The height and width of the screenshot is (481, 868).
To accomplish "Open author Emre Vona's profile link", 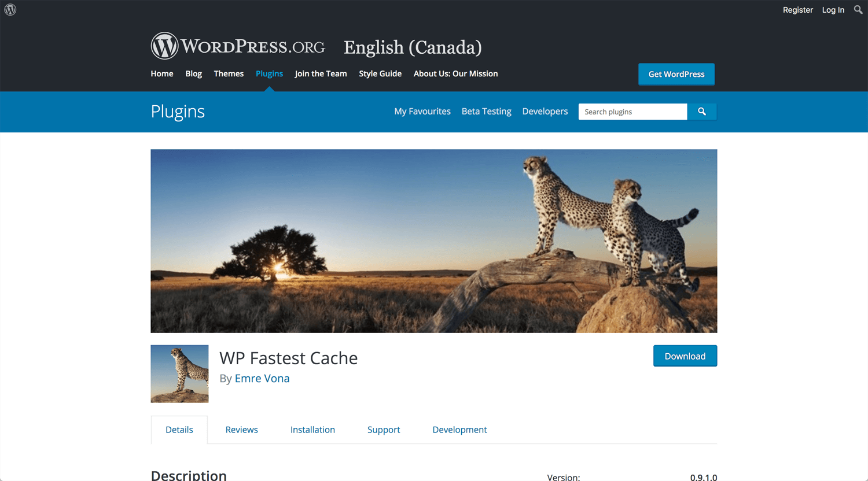I will point(262,378).
